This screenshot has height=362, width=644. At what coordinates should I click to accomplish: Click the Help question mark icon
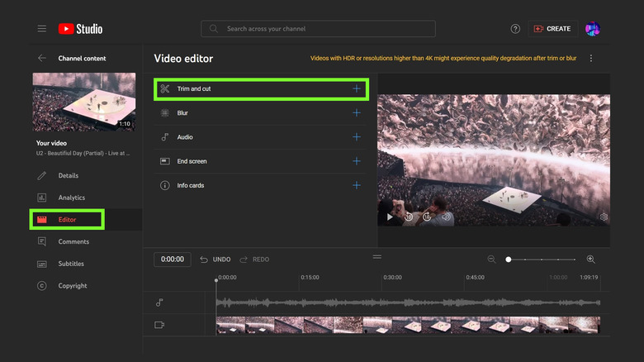pyautogui.click(x=515, y=29)
